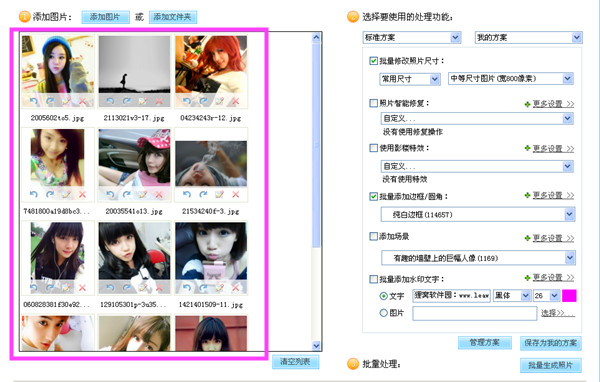Edit the 7481800a19d8bc3 image
600x382 pixels.
pyautogui.click(x=66, y=194)
